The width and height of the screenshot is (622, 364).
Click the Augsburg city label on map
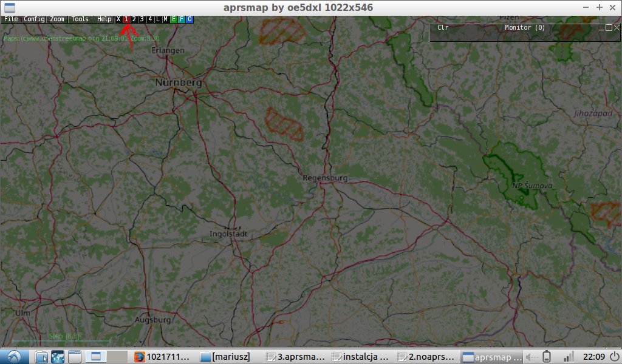152,320
